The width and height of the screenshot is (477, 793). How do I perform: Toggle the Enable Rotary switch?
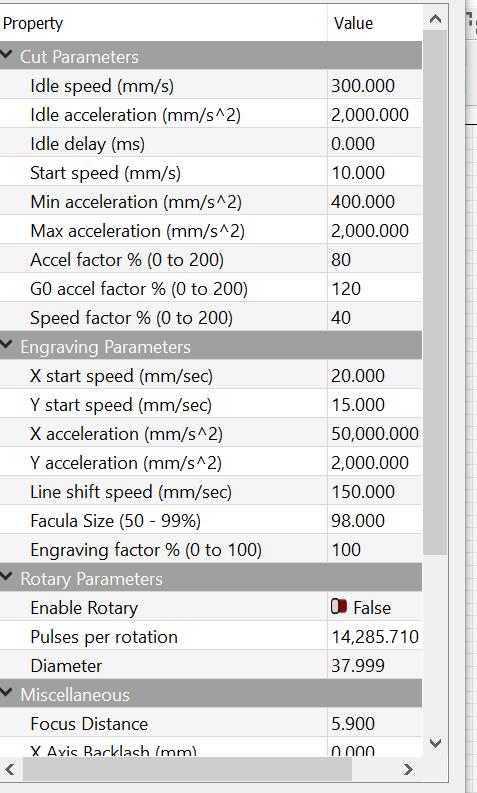(x=339, y=606)
